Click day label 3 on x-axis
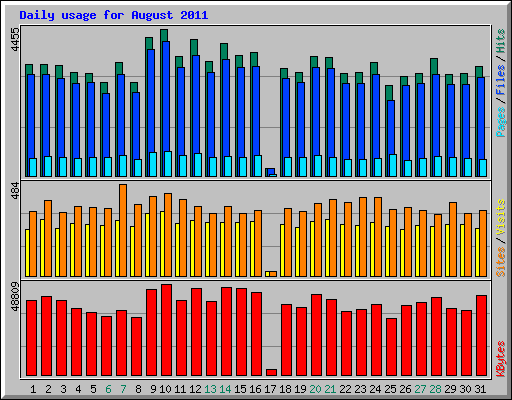The height and width of the screenshot is (400, 512). (x=63, y=389)
